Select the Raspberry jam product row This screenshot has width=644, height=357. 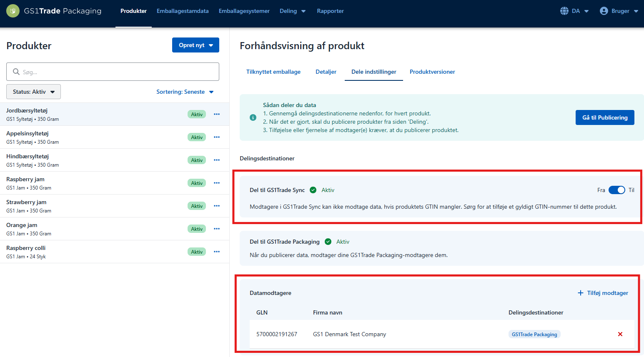115,183
